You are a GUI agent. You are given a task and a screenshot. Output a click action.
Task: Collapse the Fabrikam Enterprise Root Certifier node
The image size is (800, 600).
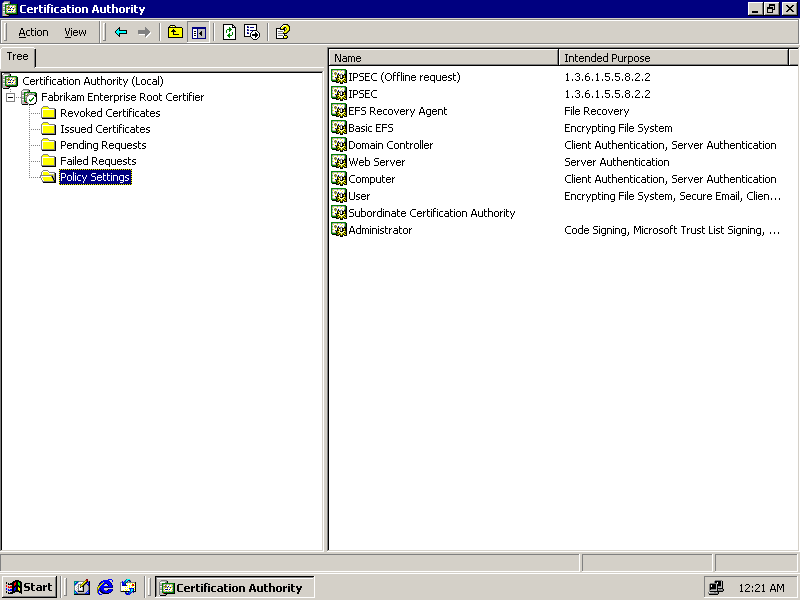coord(11,97)
